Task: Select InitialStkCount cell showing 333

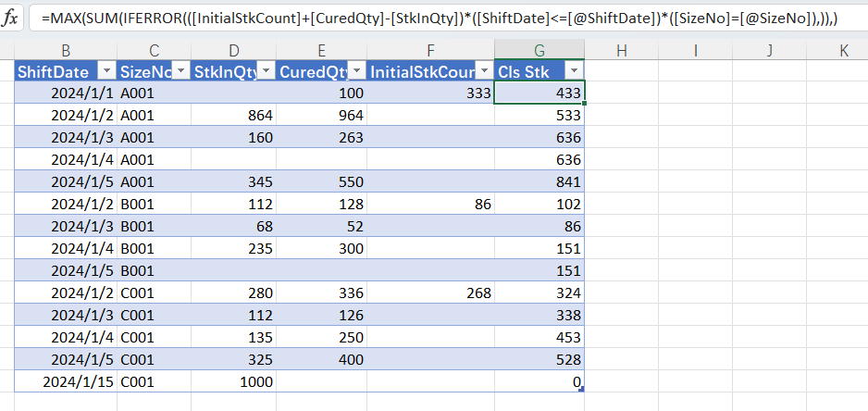Action: (430, 93)
